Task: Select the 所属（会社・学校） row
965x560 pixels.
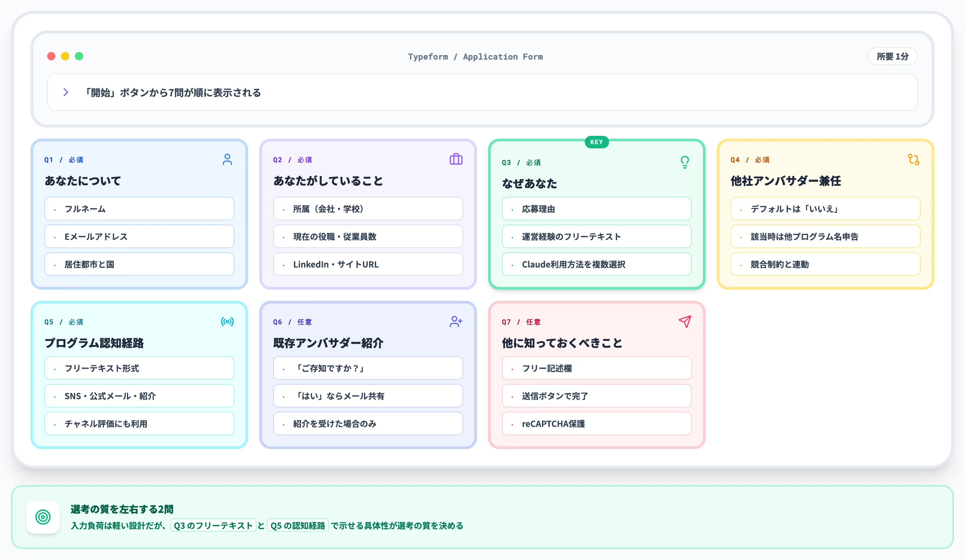Action: click(x=368, y=209)
